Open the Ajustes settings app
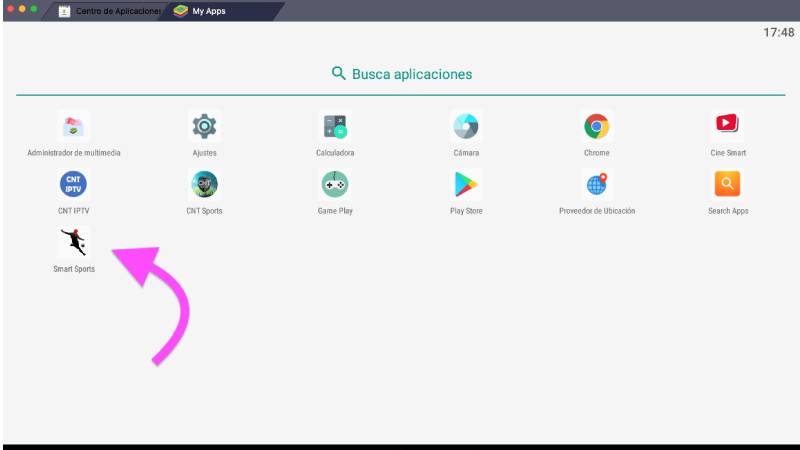Screen dimensions: 800x450 coord(204,127)
